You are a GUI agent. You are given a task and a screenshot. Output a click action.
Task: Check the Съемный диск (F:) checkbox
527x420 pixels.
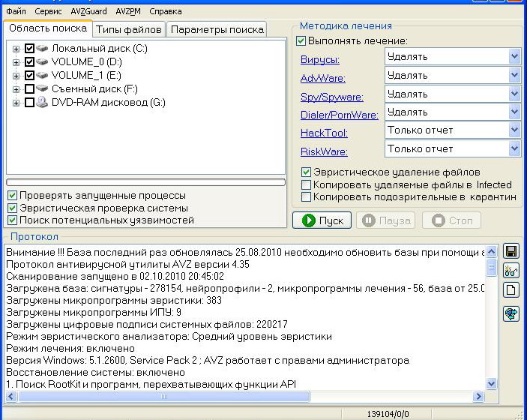tap(29, 88)
